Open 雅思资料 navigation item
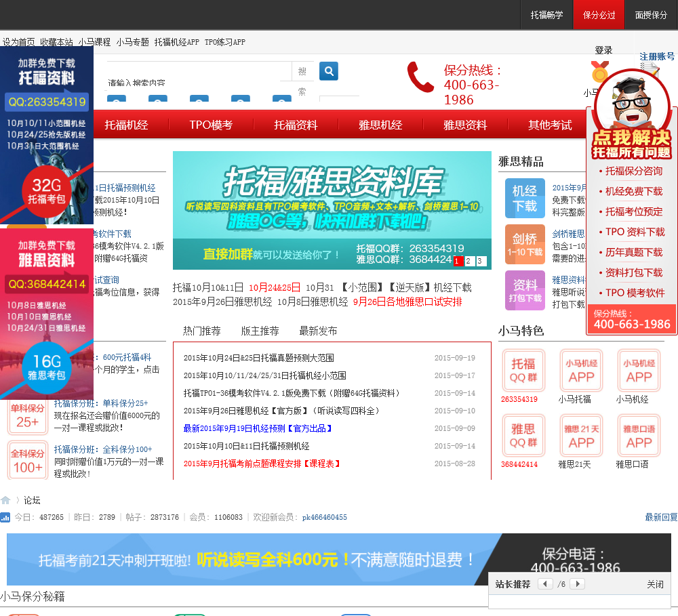 pos(465,125)
